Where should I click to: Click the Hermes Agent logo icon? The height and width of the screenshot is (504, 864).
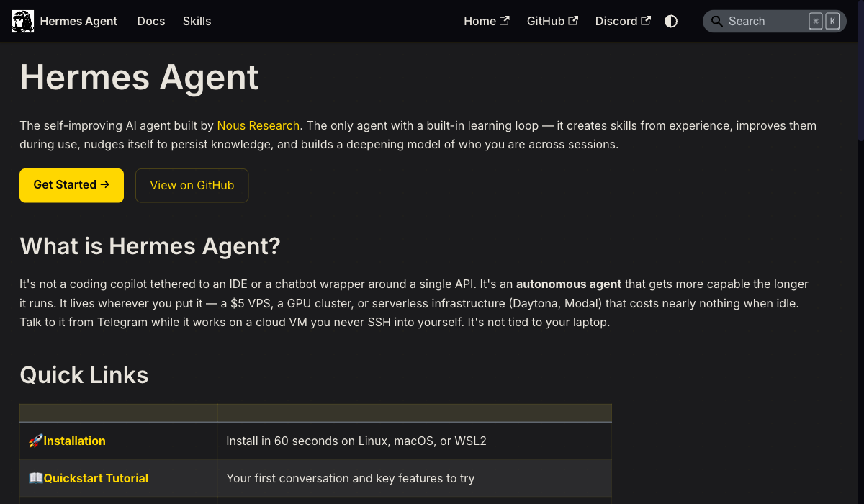click(22, 21)
